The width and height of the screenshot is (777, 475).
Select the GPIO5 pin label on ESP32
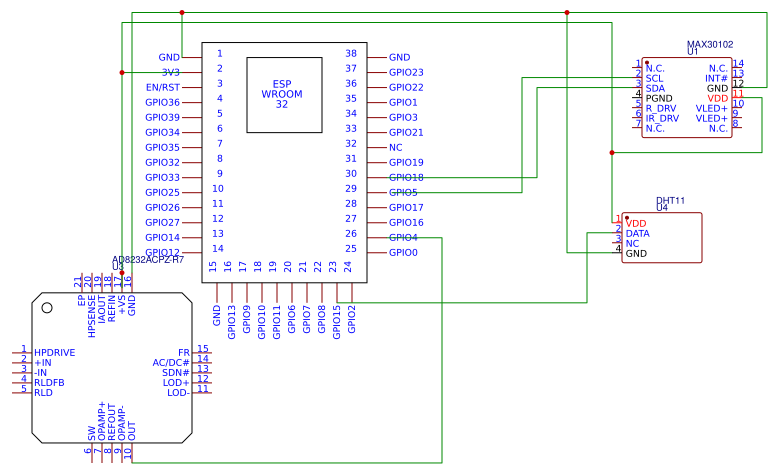(403, 192)
